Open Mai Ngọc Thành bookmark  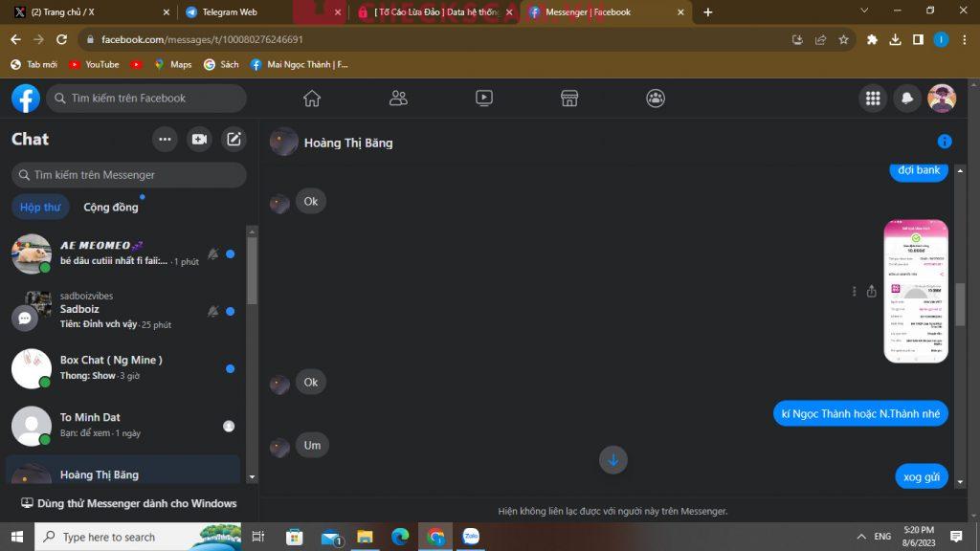(x=300, y=64)
